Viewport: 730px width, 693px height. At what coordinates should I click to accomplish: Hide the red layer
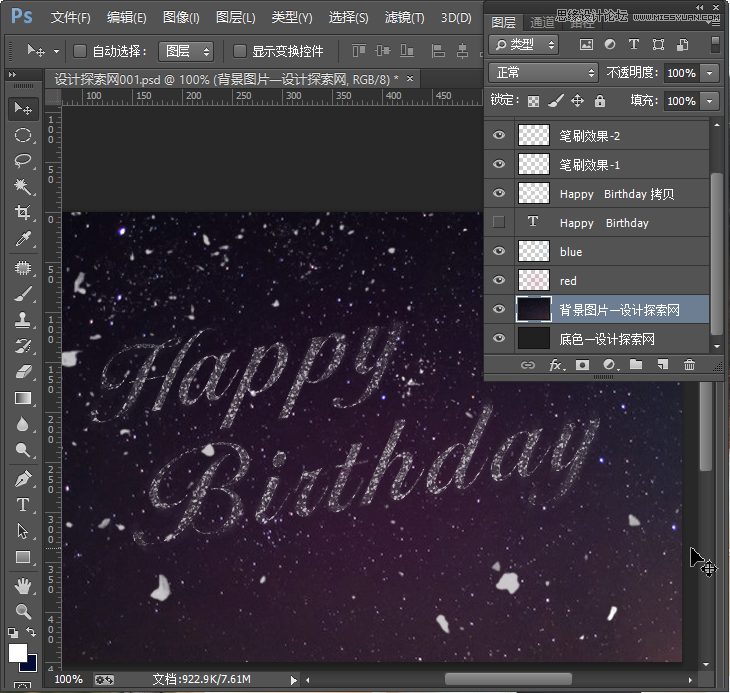499,280
